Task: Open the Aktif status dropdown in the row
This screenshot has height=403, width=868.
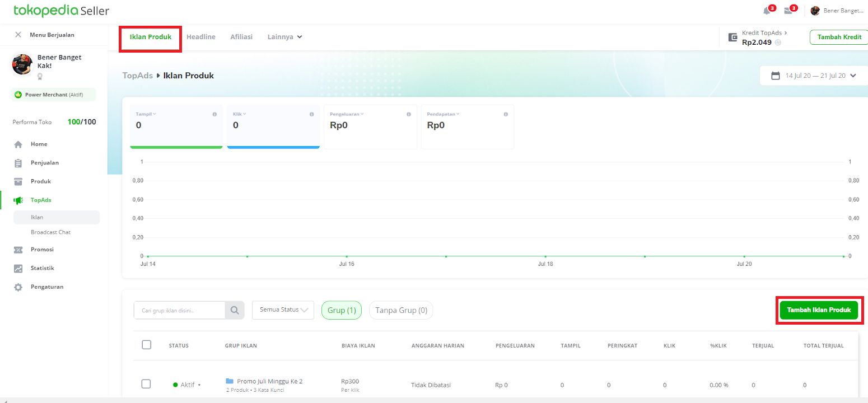Action: click(187, 385)
